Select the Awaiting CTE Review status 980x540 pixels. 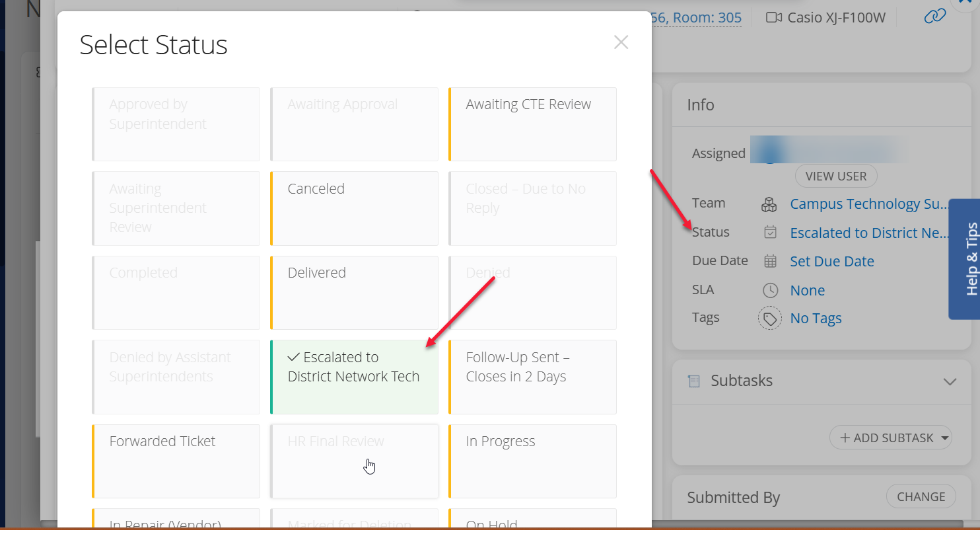click(532, 124)
